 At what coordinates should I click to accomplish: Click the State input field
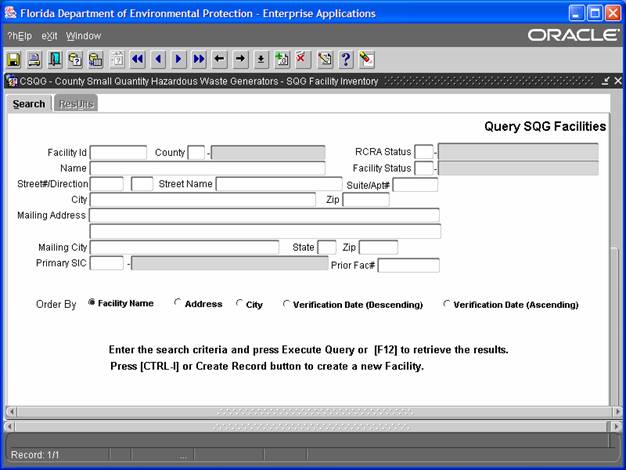[327, 247]
